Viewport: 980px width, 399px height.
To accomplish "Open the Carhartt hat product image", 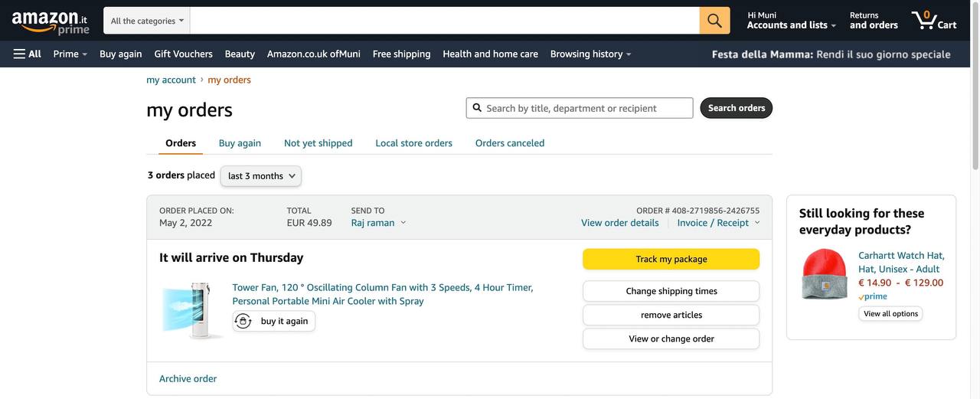I will click(825, 273).
